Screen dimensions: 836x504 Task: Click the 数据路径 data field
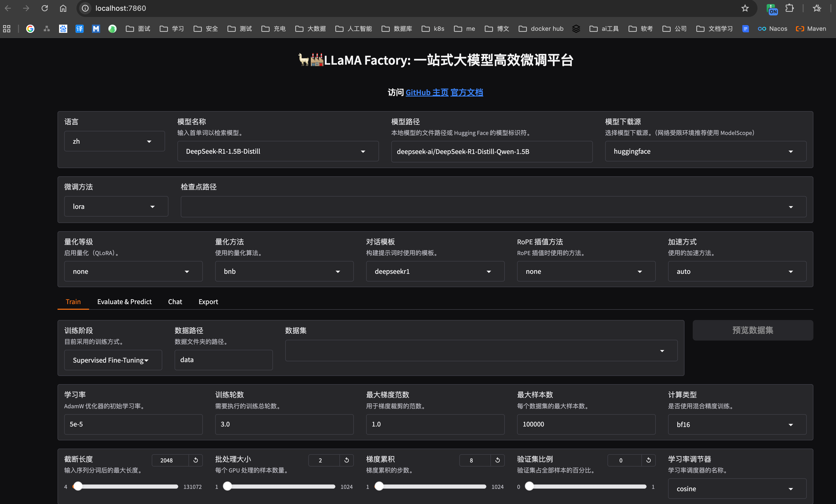coord(224,360)
